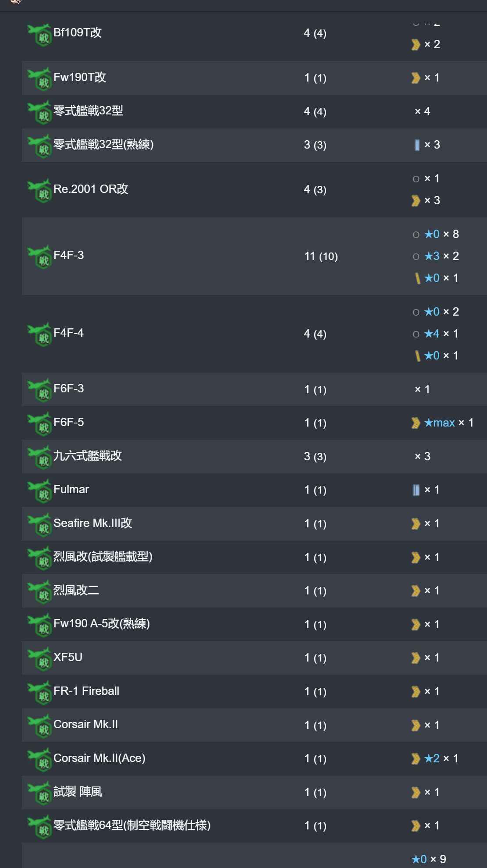Screen dimensions: 487x868
Task: Click the fighter icon beside Fw190T改
Action: tap(40, 79)
